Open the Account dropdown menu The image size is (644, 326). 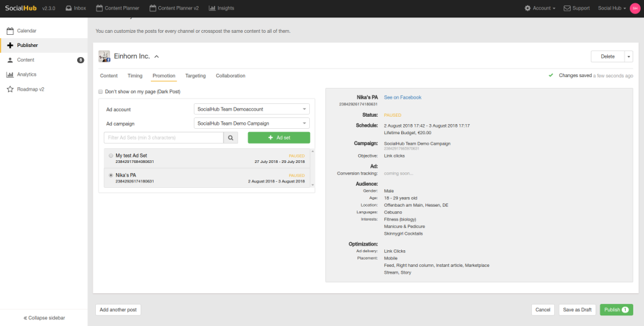click(x=539, y=8)
